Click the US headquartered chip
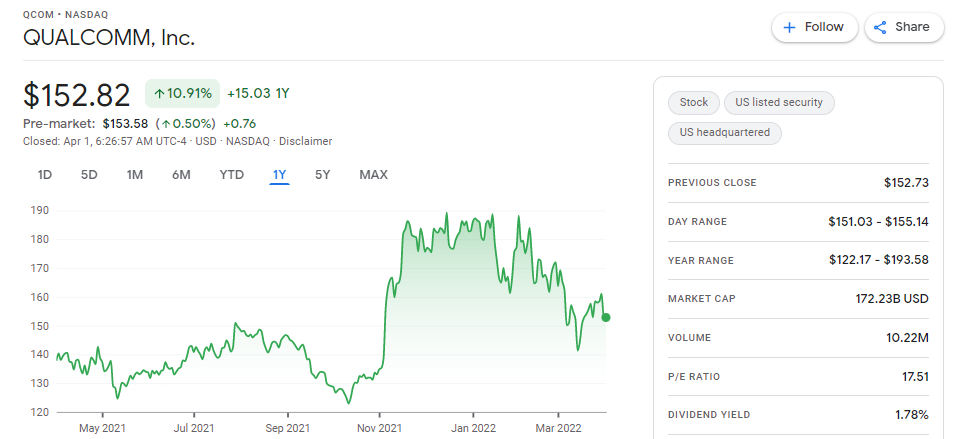 pos(724,133)
